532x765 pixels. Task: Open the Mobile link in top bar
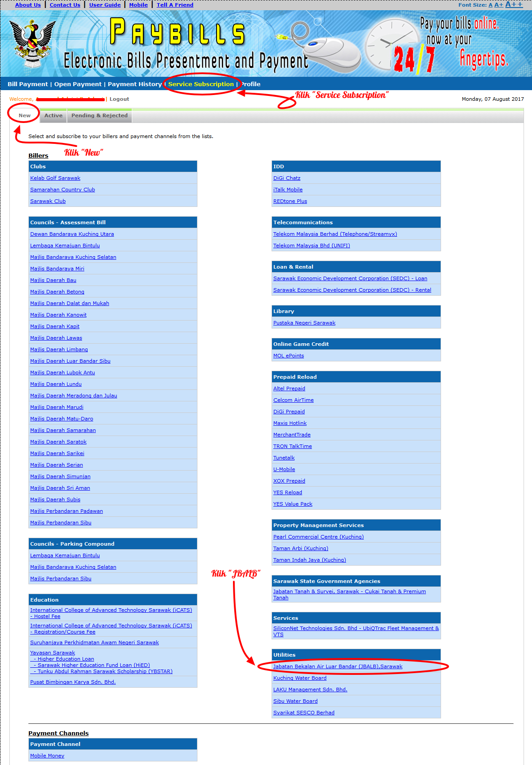click(x=138, y=4)
